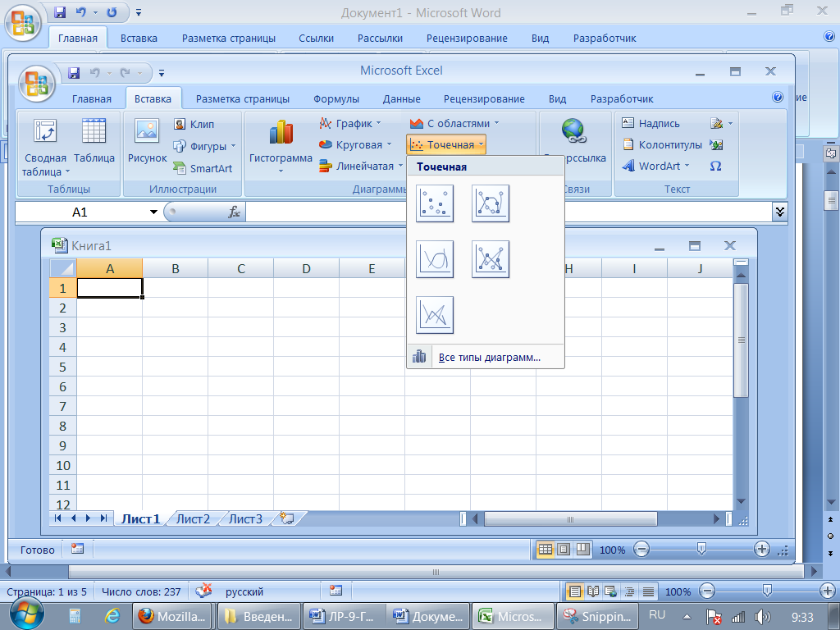Insert object icon in Text group
This screenshot has width=840, height=630.
(716, 144)
